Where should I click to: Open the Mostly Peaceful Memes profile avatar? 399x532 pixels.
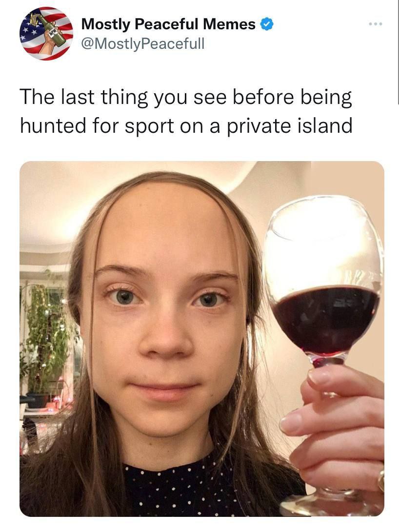click(46, 34)
